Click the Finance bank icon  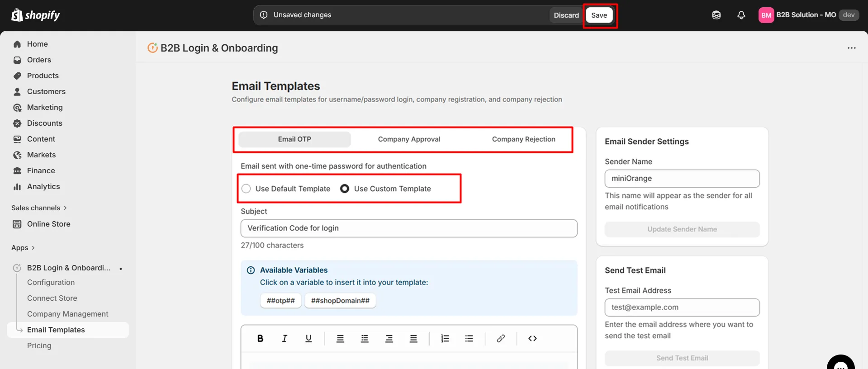(17, 170)
